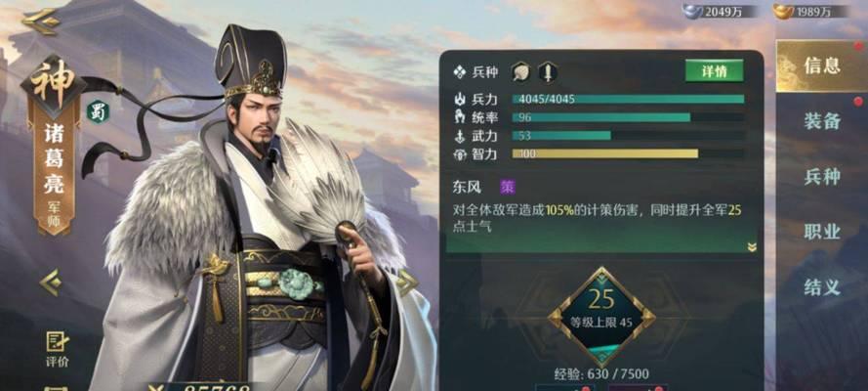Open the 装备 tab

[x=822, y=121]
